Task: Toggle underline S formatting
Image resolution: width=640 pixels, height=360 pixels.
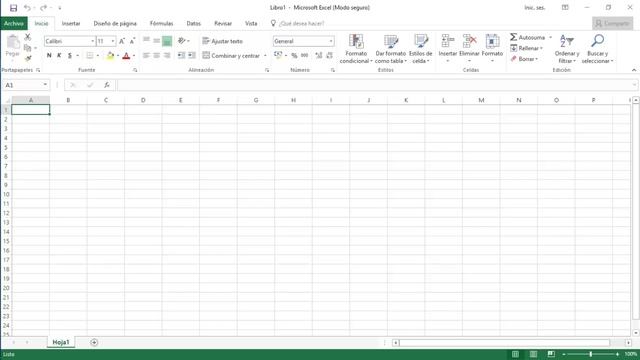Action: [x=70, y=56]
